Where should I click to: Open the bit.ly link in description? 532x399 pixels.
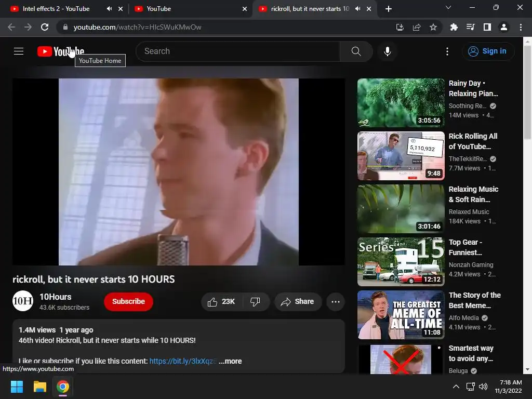pos(182,361)
